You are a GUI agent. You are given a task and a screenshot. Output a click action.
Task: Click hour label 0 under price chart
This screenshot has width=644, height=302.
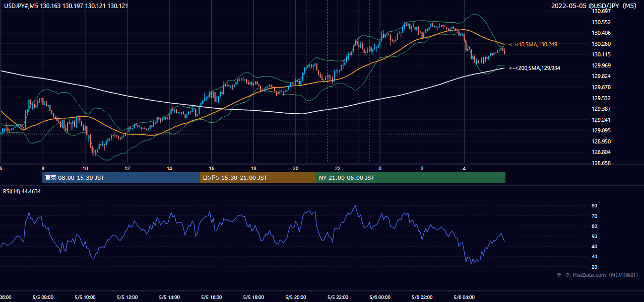coord(380,169)
